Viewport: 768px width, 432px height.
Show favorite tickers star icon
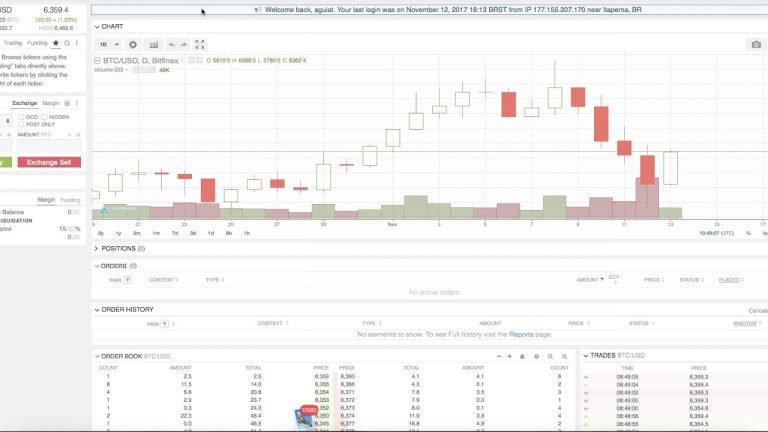56,43
